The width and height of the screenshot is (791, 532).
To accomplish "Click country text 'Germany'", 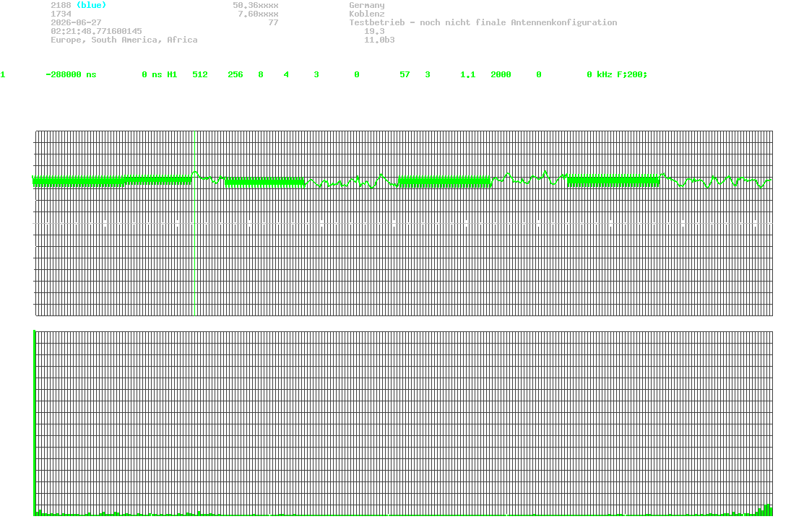I will pyautogui.click(x=367, y=5).
